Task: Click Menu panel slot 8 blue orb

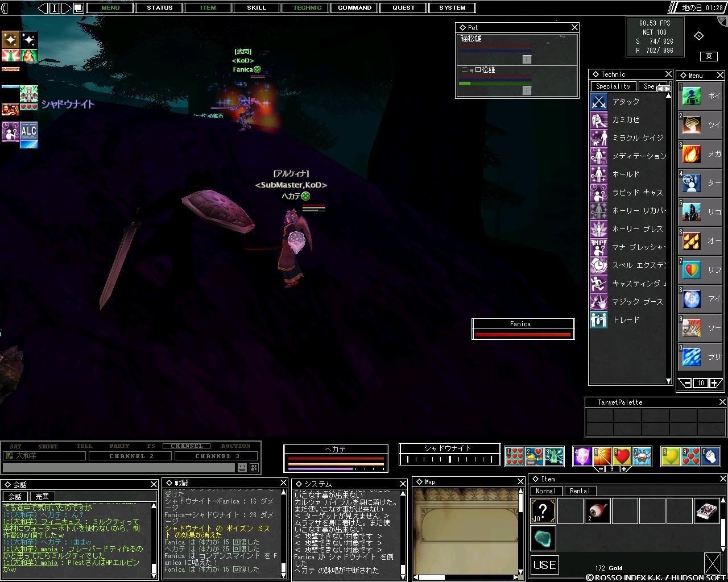Action: (692, 298)
